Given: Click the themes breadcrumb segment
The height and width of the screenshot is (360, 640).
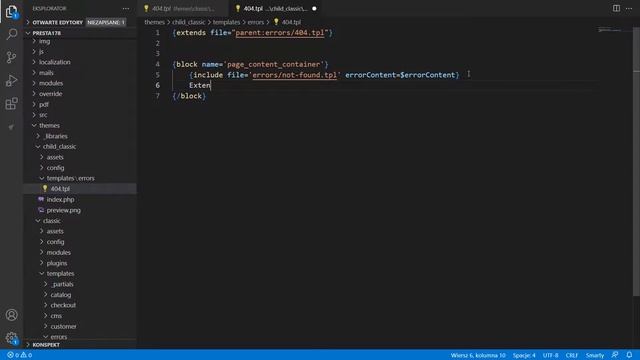Looking at the screenshot, I should (x=154, y=22).
